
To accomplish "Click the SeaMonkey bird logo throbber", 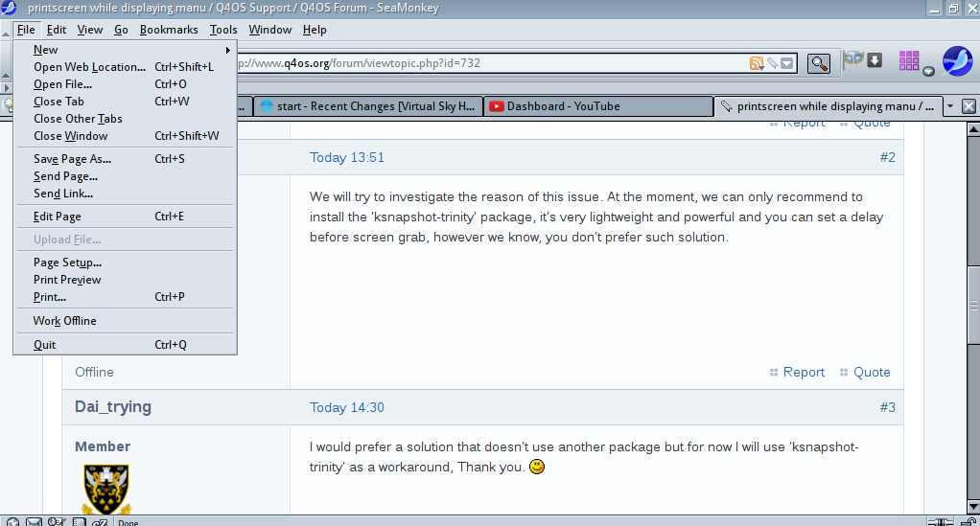I will (x=957, y=61).
